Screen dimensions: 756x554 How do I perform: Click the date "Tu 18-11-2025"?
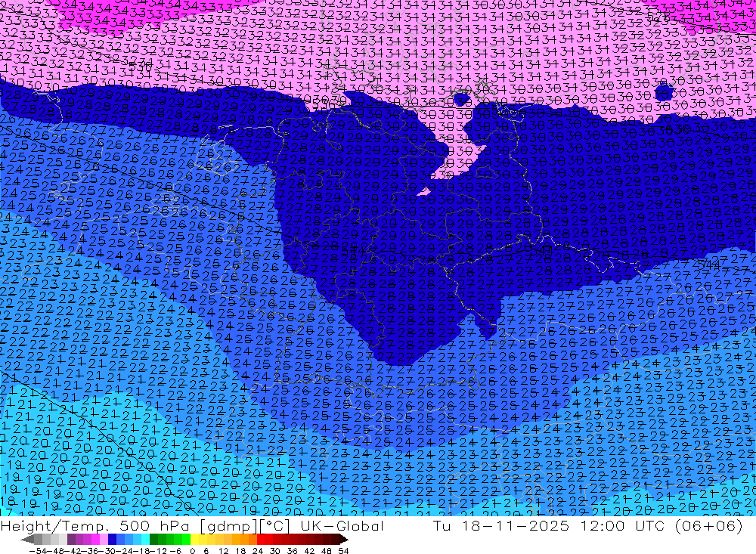click(501, 525)
